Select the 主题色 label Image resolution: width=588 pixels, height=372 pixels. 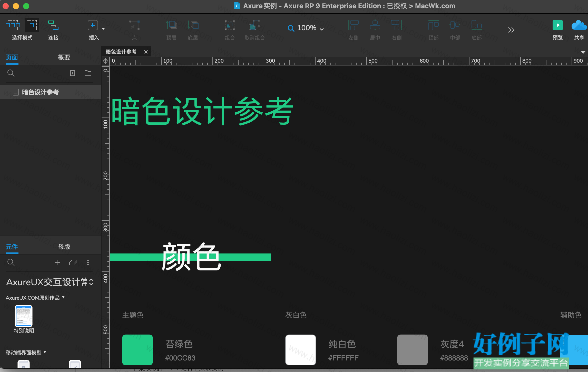[133, 315]
